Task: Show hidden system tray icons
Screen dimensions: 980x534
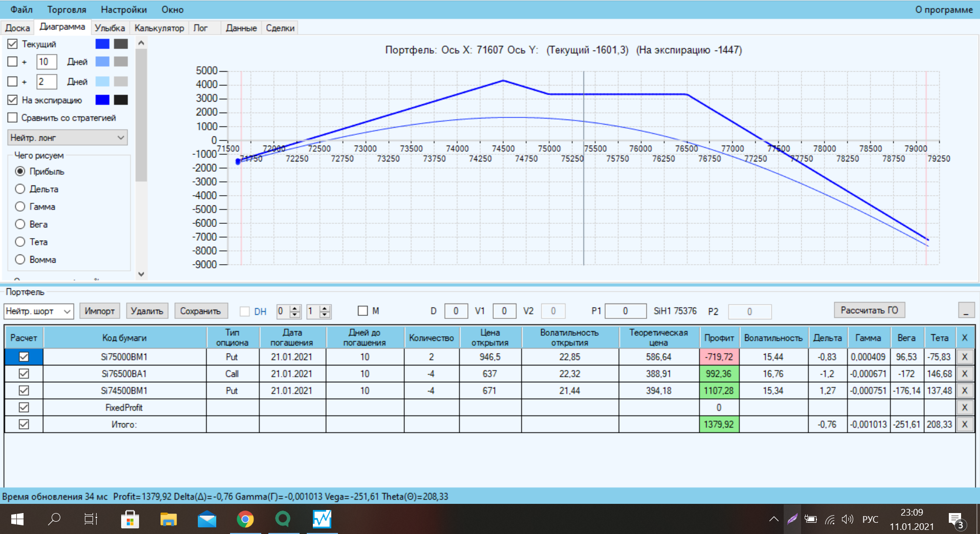Action: coord(774,519)
